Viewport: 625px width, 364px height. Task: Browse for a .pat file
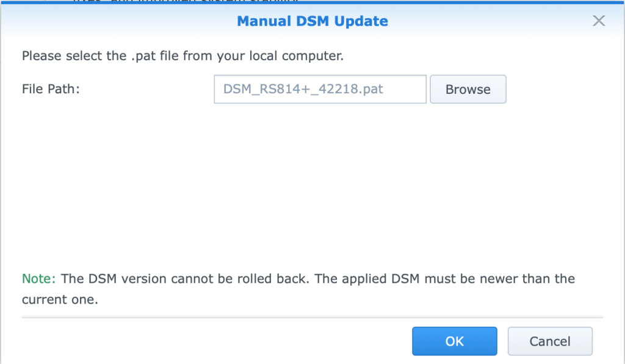click(468, 89)
